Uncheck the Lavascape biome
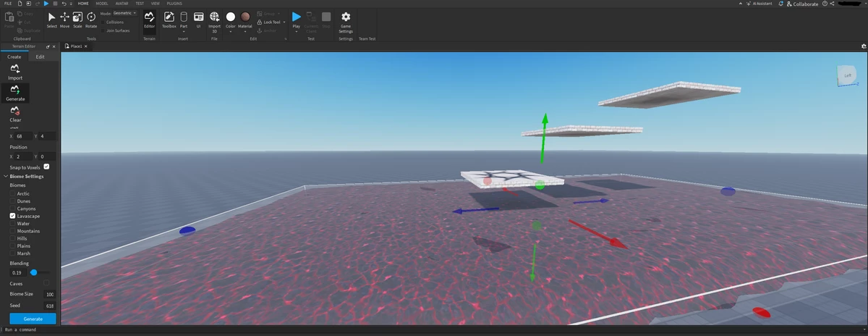The width and height of the screenshot is (868, 336). [x=12, y=216]
